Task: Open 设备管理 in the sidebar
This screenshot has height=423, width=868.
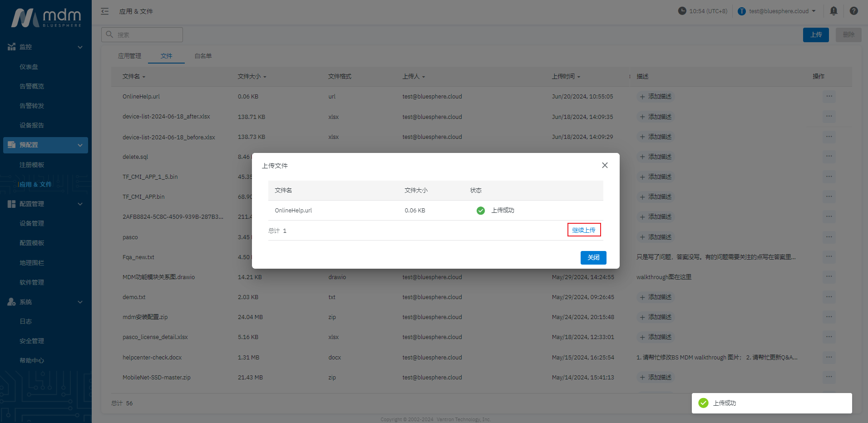Action: point(32,223)
